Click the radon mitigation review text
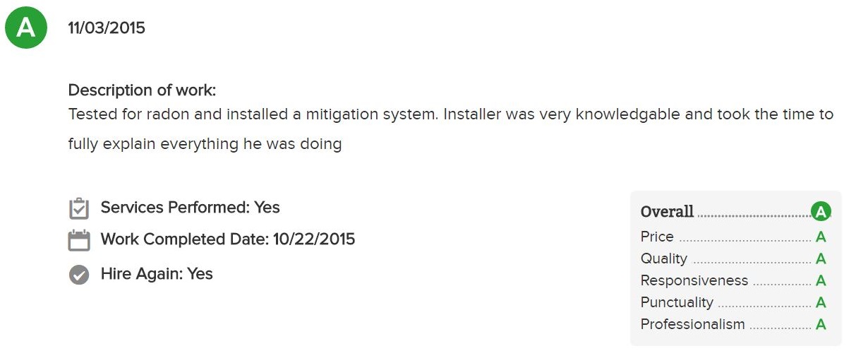 (x=450, y=129)
